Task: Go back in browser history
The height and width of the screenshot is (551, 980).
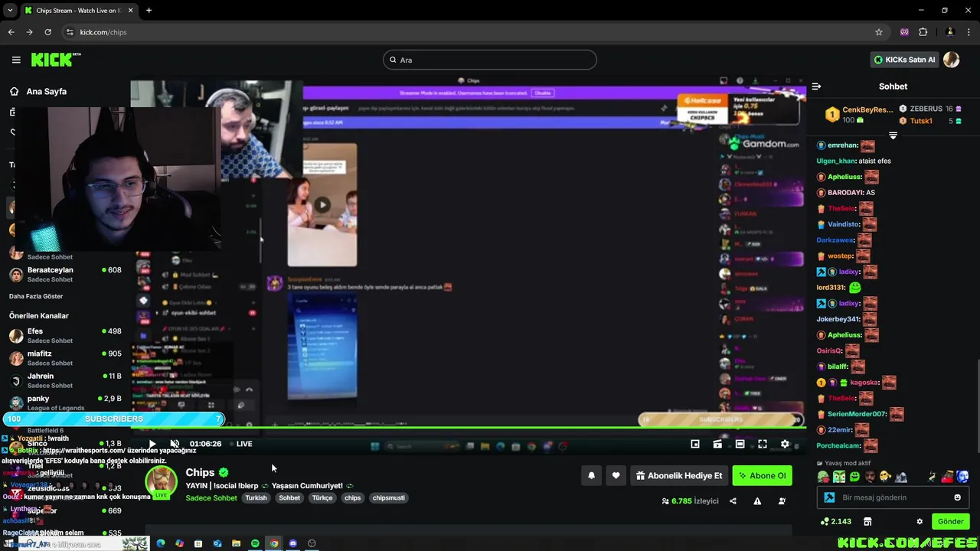Action: [11, 32]
